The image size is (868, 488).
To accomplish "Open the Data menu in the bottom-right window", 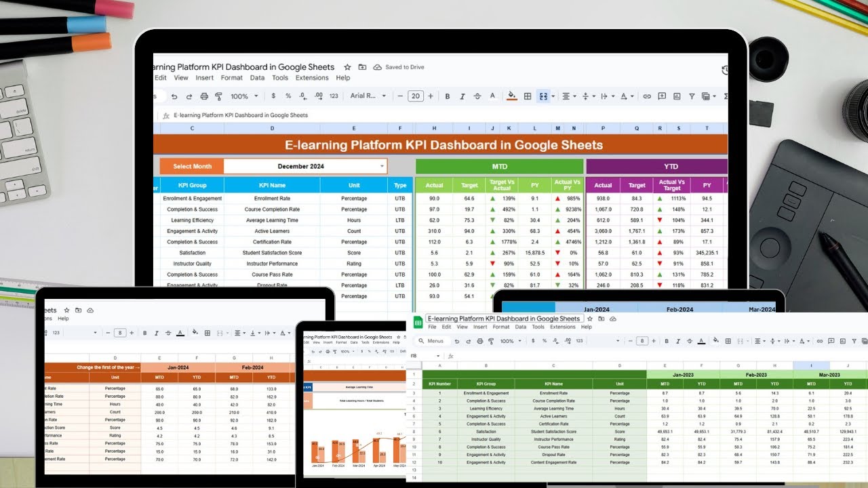I will click(520, 327).
